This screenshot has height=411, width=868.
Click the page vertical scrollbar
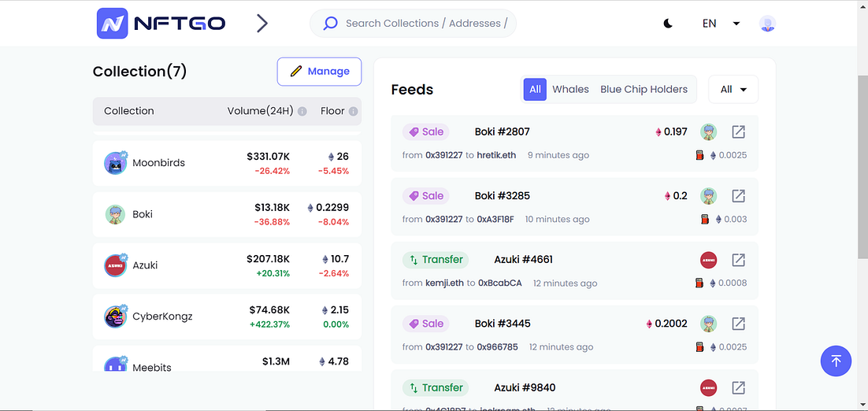862,166
